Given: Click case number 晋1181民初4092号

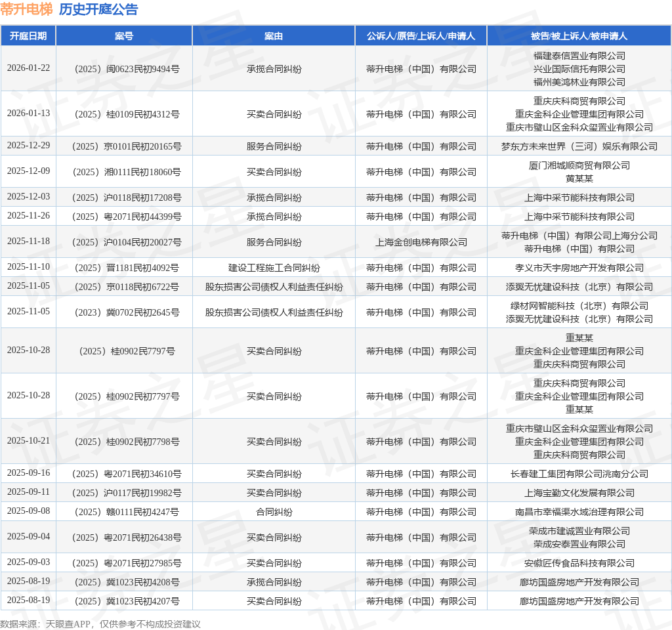Looking at the screenshot, I should tap(127, 268).
